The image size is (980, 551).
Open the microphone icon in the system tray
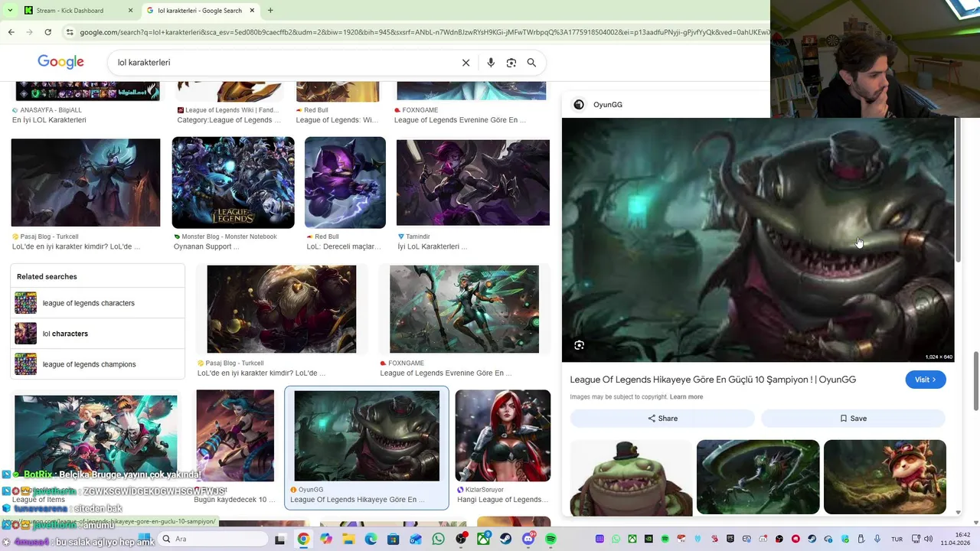point(876,539)
